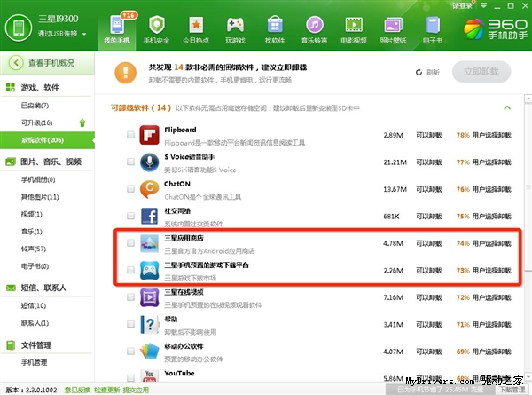
Task: Click the 三星游戏下载平台 gamepad icon
Action: [x=149, y=271]
